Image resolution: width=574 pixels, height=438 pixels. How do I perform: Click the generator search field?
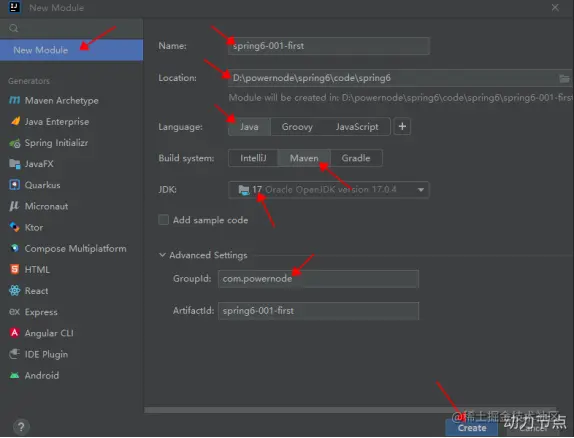[x=71, y=28]
